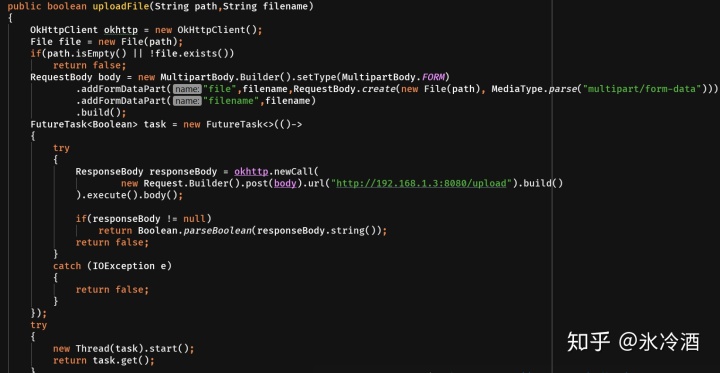Viewport: 720px width, 373px height.
Task: Click the ").execute().body();" line
Action: [129, 195]
